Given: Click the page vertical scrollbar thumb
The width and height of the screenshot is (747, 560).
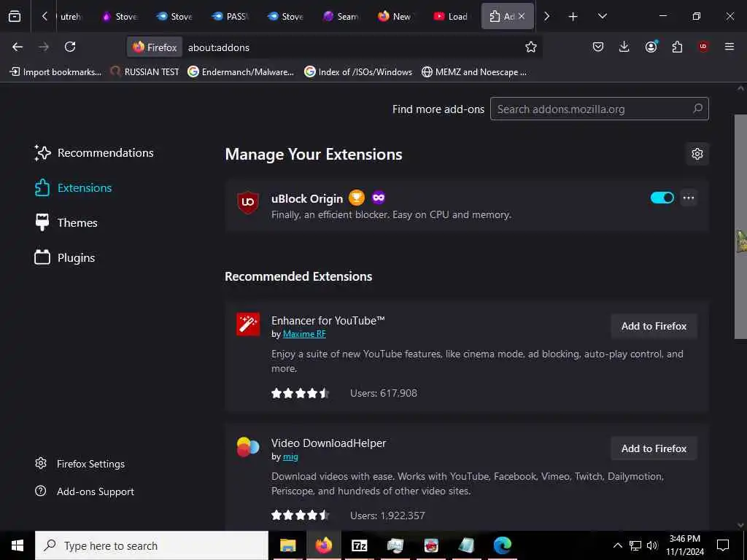Looking at the screenshot, I should tap(740, 227).
